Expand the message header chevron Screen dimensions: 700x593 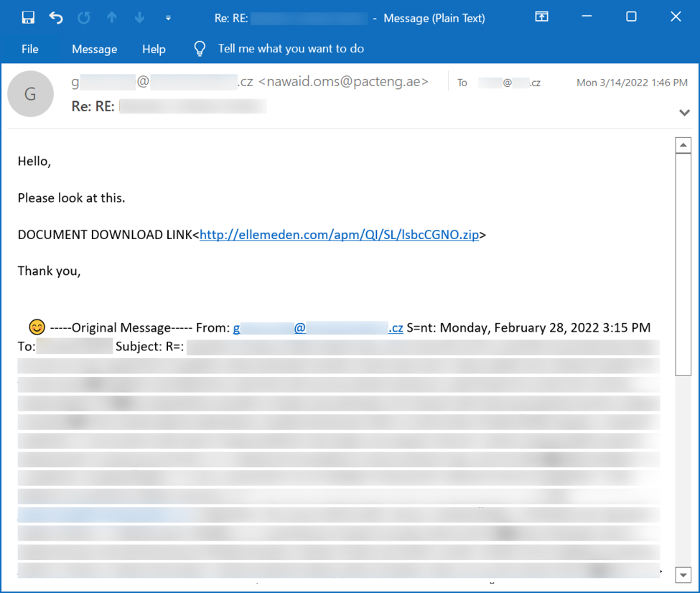[684, 113]
